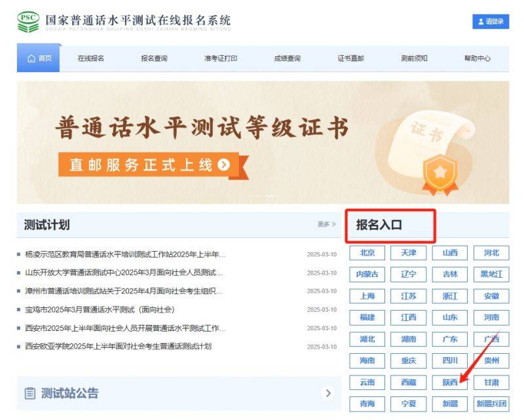Select 重庆 registration entry
Image resolution: width=524 pixels, height=420 pixels.
tap(408, 361)
